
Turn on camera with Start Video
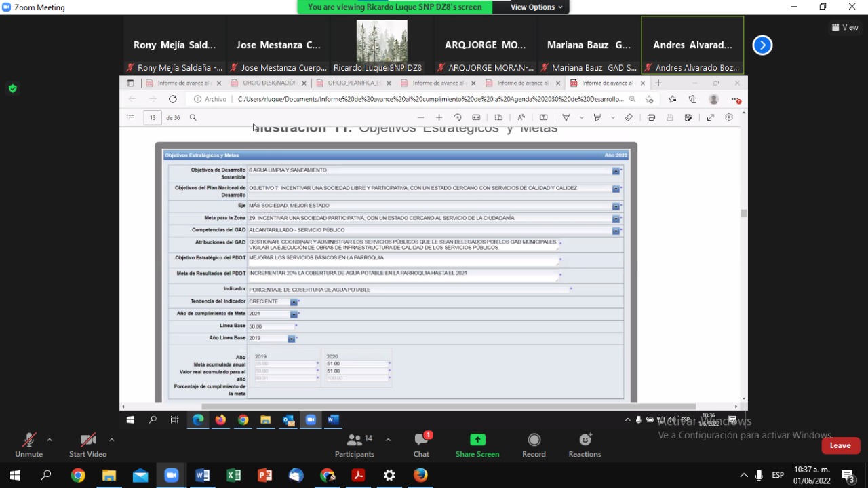click(x=87, y=445)
